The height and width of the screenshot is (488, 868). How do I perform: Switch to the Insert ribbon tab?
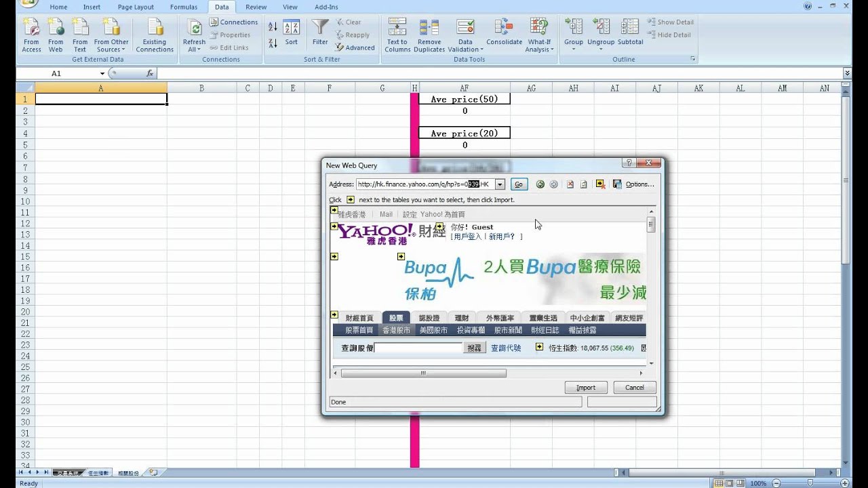pos(92,7)
